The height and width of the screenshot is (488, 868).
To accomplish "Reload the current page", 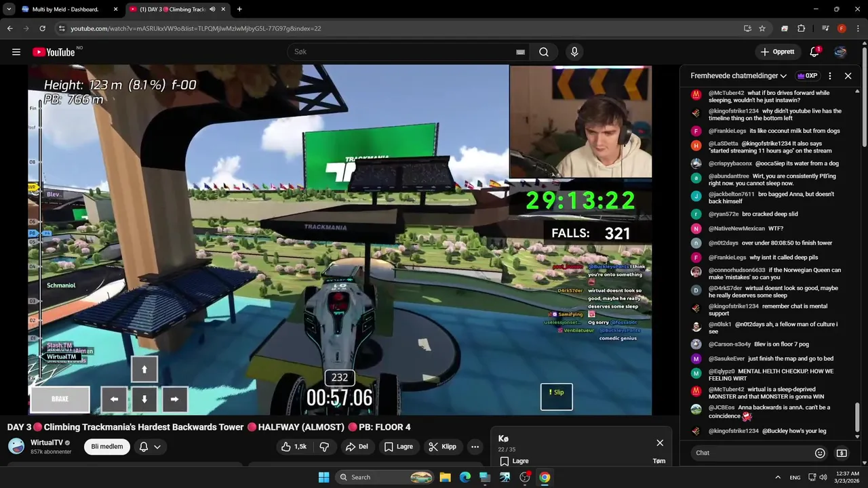I will pyautogui.click(x=42, y=28).
